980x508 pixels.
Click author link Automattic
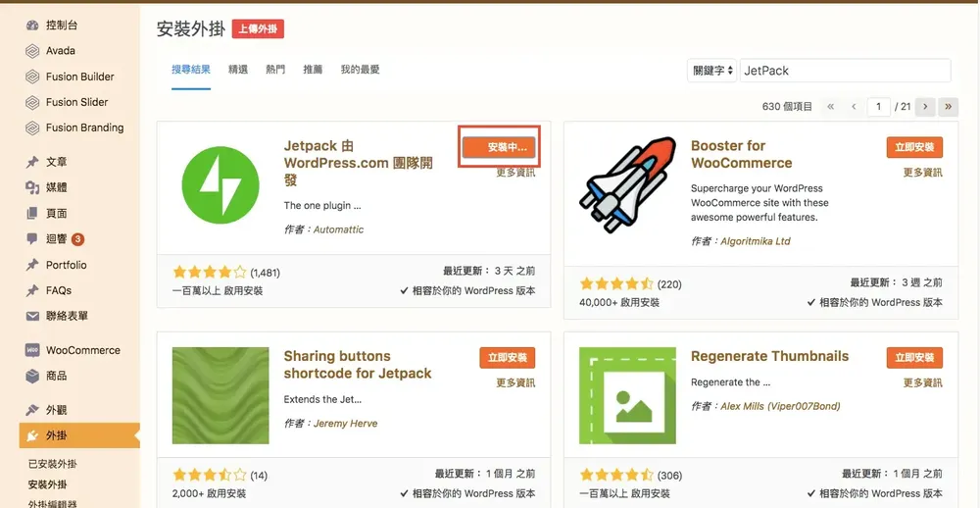click(338, 229)
